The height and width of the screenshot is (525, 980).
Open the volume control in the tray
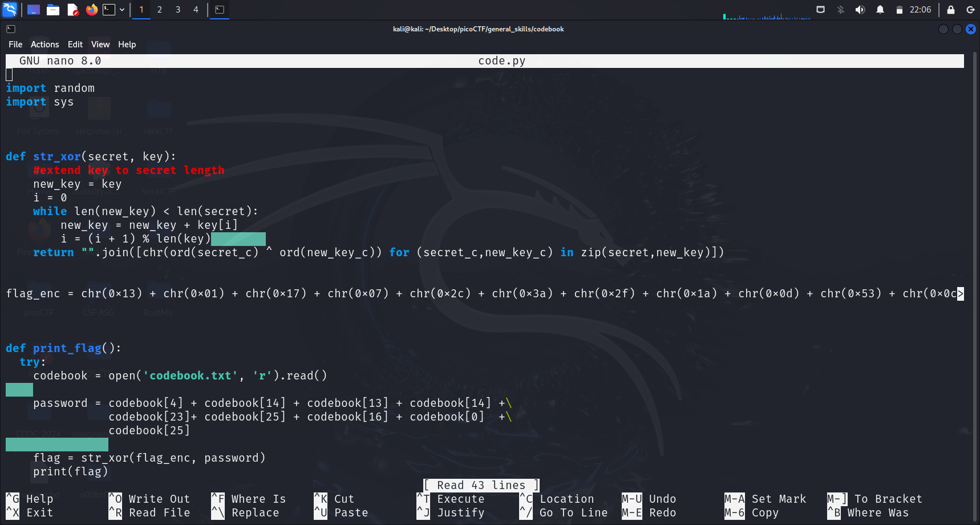pyautogui.click(x=860, y=10)
